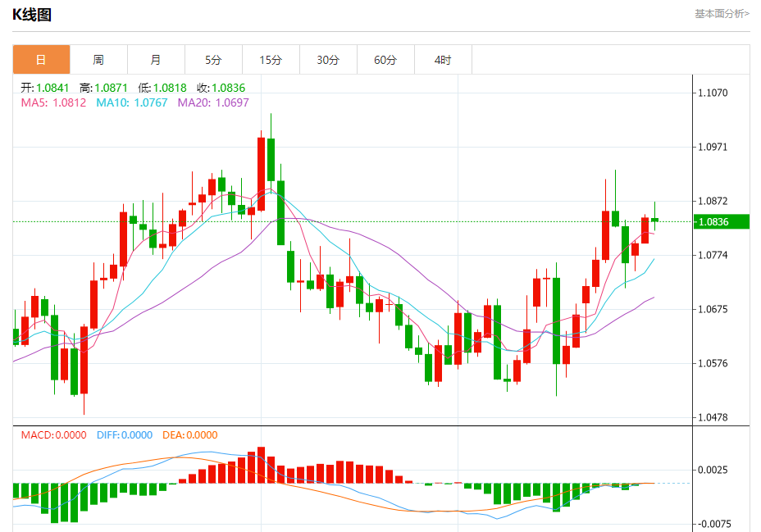Click the MA10: 1.0767 label
Image resolution: width=761 pixels, height=532 pixels.
coord(131,102)
